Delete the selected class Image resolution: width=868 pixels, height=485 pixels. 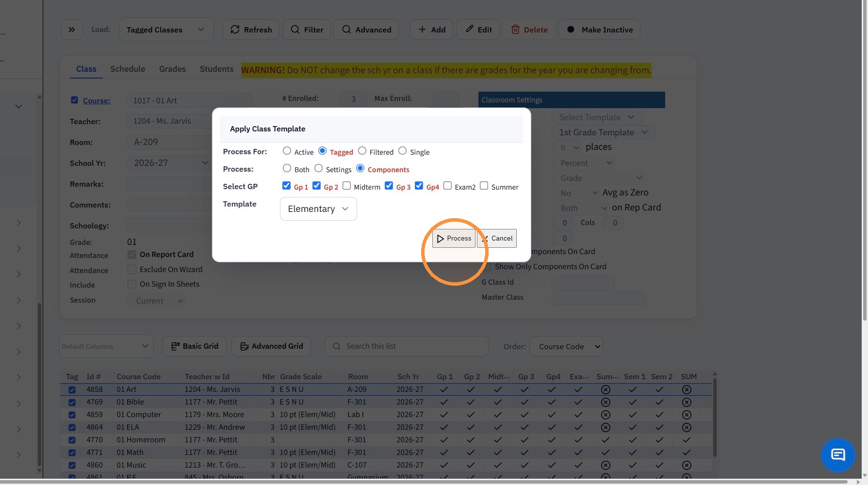(529, 30)
